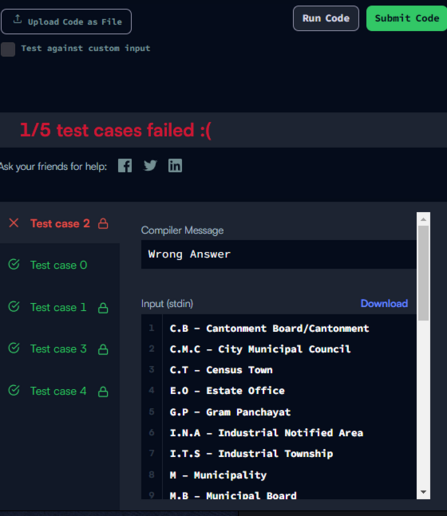Click the 'Wrong Answer' compiler message
Screen dimensions: 447x516
[x=189, y=254]
